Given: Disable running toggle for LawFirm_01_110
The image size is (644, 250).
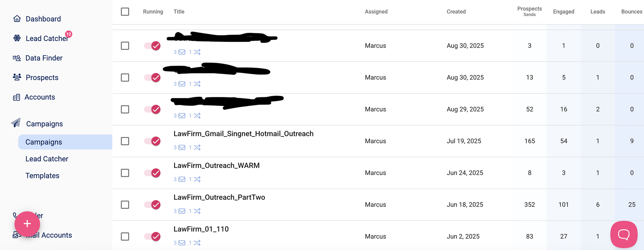Looking at the screenshot, I should (x=152, y=237).
